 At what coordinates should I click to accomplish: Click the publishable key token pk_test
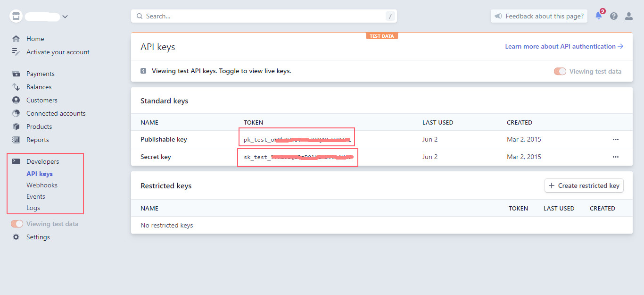pos(297,140)
